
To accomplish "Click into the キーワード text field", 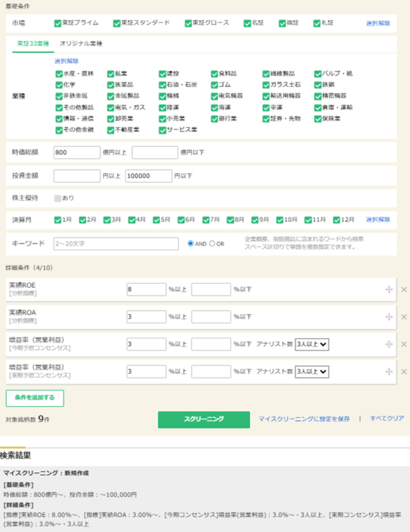I will (116, 244).
